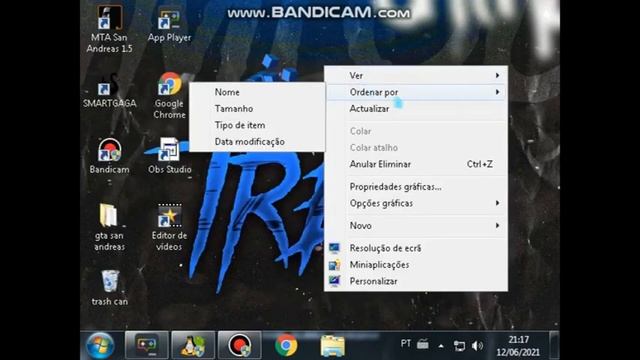This screenshot has height=360, width=640.
Task: Expand the Opções gráficas submenu
Action: (416, 203)
